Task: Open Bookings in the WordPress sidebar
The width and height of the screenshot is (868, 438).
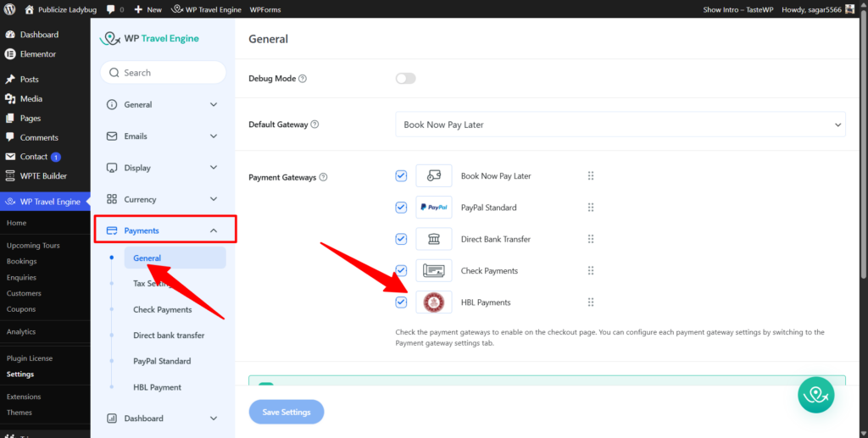Action: point(22,262)
